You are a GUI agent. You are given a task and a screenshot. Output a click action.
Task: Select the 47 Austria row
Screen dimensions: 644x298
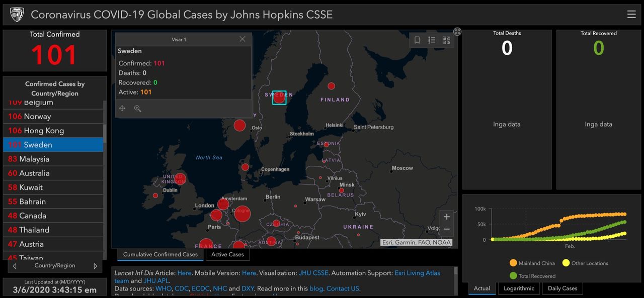(x=53, y=244)
